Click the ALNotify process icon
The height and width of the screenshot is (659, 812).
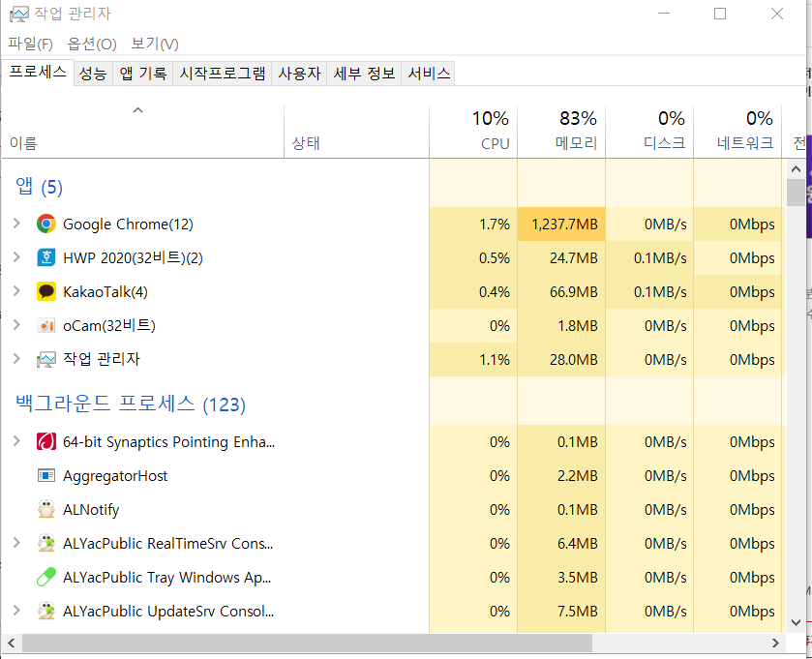coord(46,509)
